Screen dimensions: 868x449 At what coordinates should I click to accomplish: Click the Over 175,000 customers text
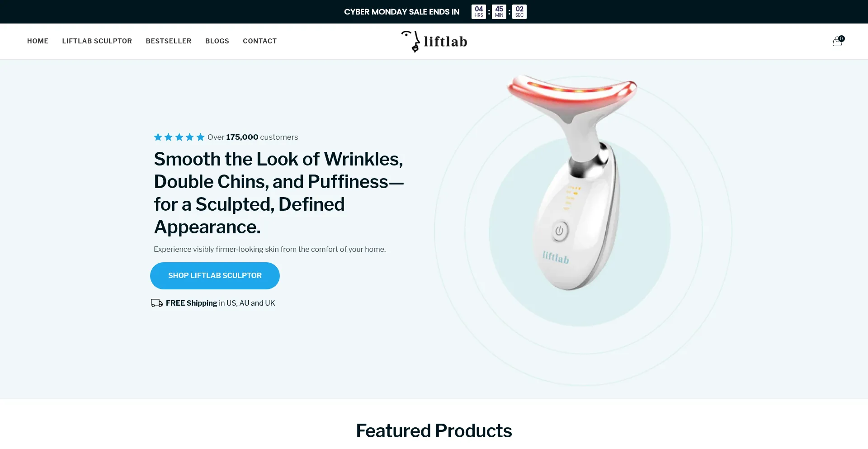click(253, 137)
